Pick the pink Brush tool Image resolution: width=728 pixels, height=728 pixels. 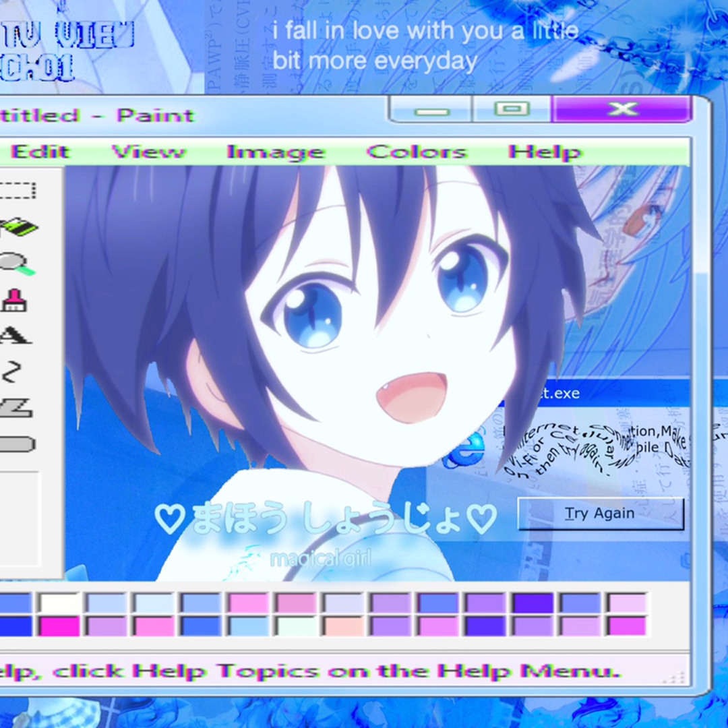(x=13, y=300)
